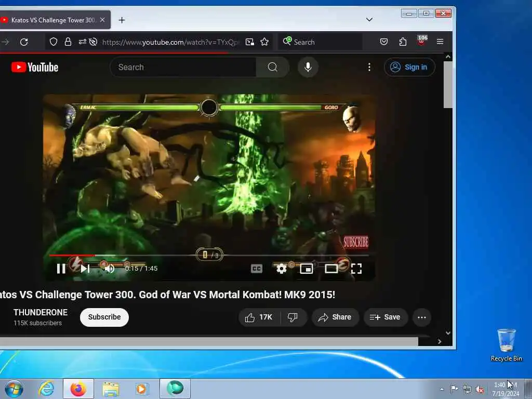Click the YouTube home logo
Screen dimensions: 532x399
[35, 67]
